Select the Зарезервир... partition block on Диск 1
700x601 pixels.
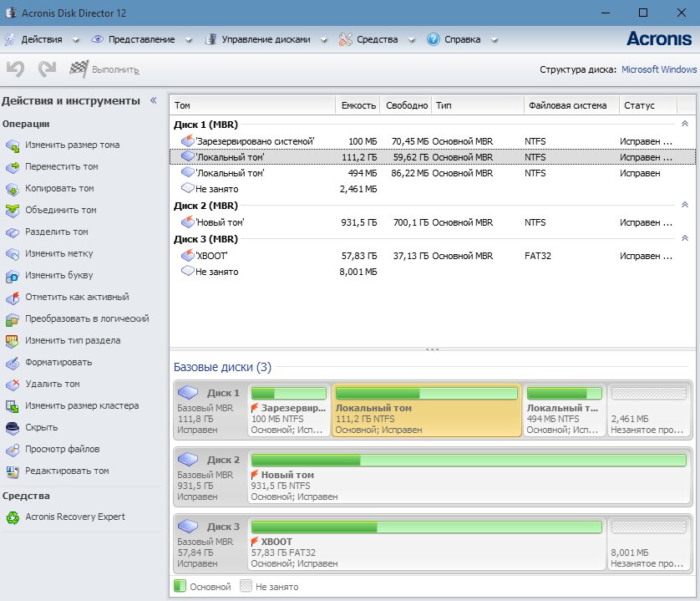(x=289, y=410)
